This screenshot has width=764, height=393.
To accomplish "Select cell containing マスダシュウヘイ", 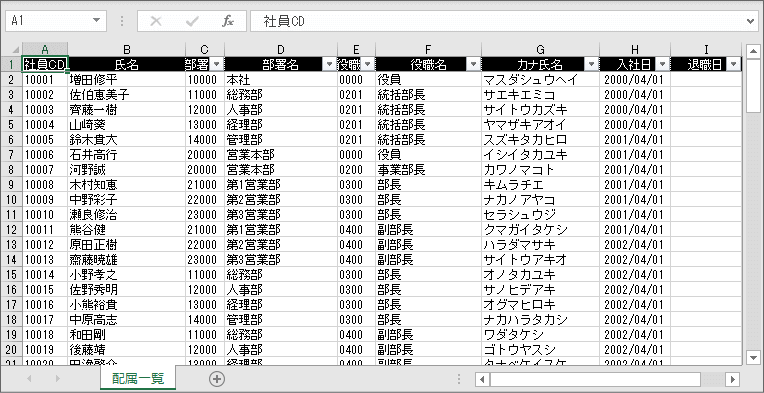I will (540, 80).
